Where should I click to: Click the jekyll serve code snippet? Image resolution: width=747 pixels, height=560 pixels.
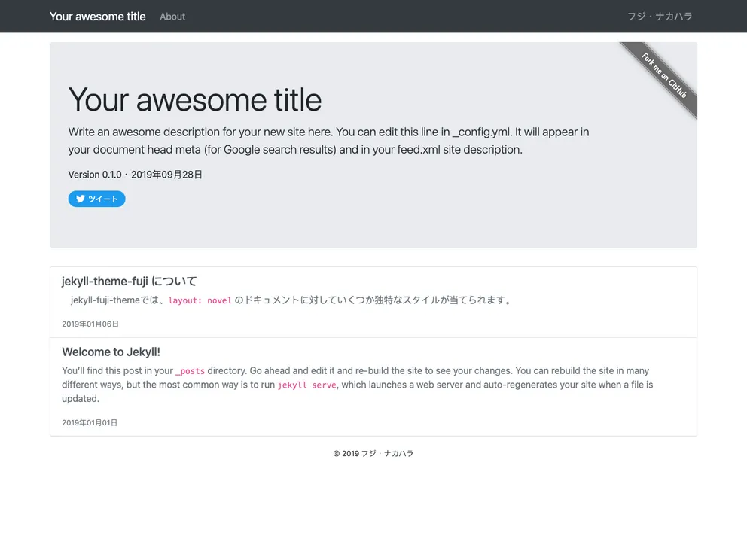point(306,385)
